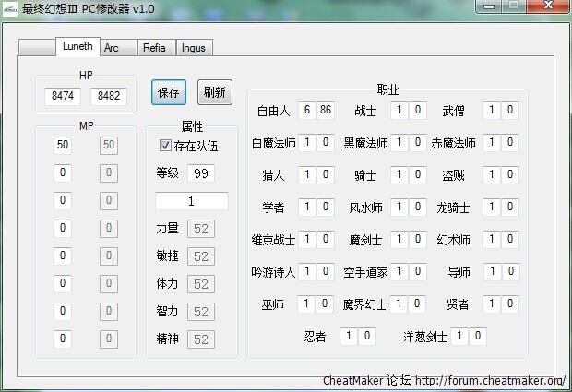This screenshot has width=572, height=392.
Task: Select the Ingus tab
Action: pyautogui.click(x=193, y=48)
